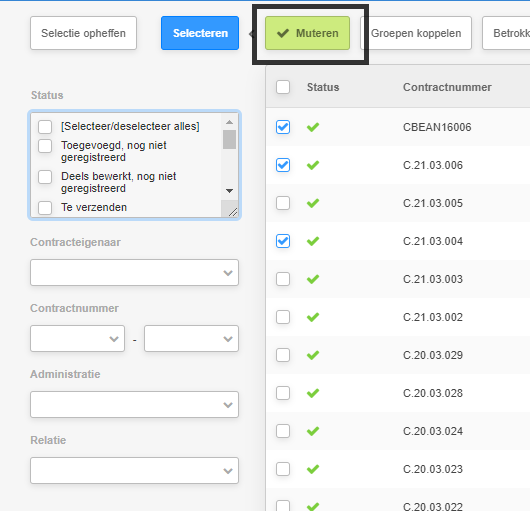Image resolution: width=530 pixels, height=511 pixels.
Task: Click the status checkmark icon for C.21.03.005
Action: [313, 203]
